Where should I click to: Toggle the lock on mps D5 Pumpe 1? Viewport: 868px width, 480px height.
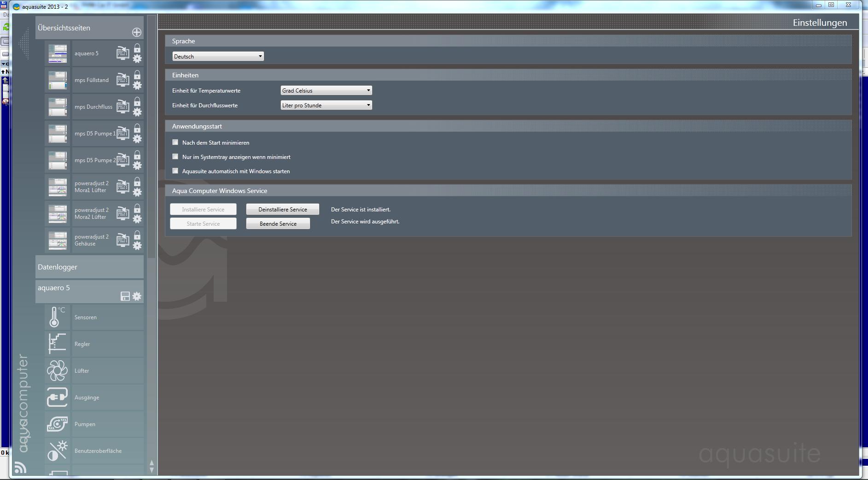coord(137,128)
